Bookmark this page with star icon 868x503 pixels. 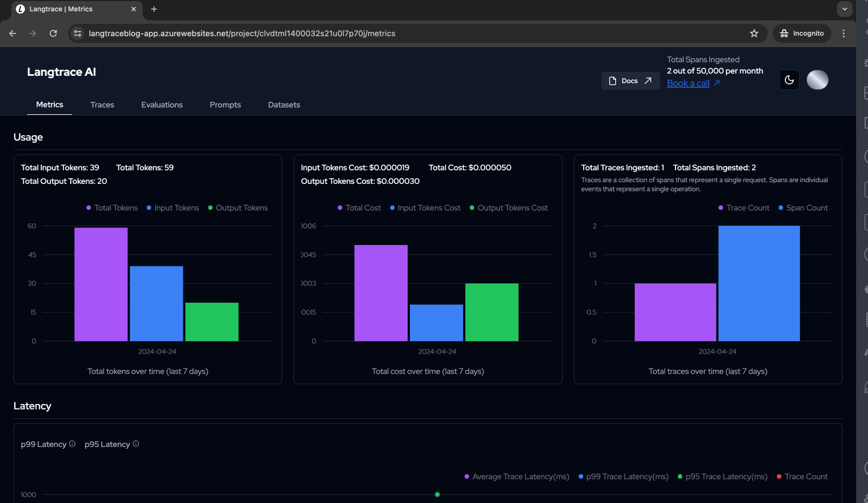pos(754,33)
